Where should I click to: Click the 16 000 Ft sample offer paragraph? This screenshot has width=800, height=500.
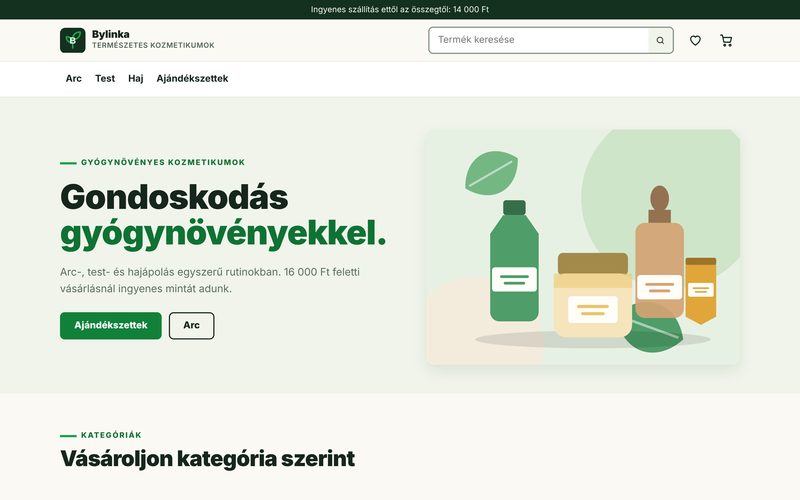coord(210,280)
